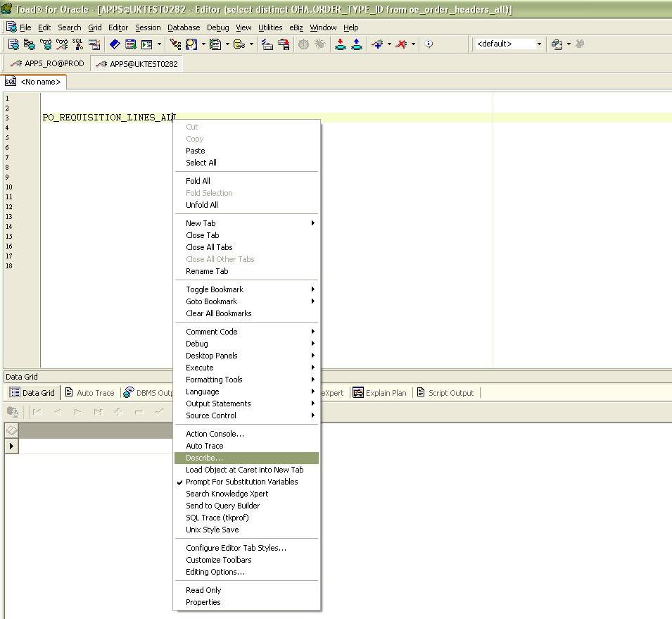Click the greyed debug bug icon
The width and height of the screenshot is (672, 619).
(x=319, y=44)
